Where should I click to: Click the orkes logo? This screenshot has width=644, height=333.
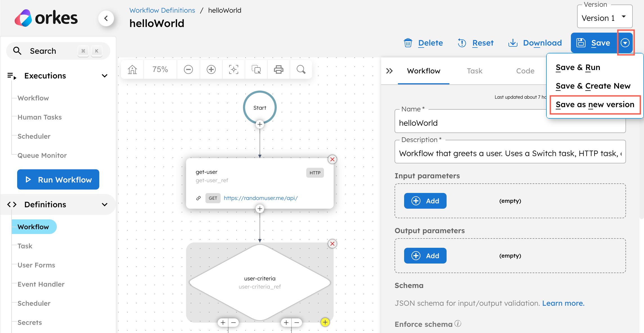coord(46,18)
